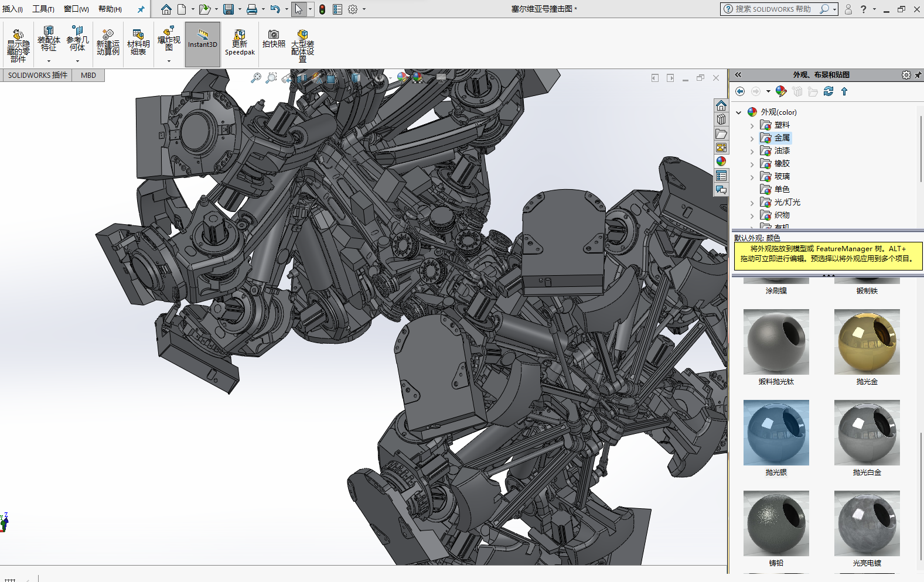Click Update Speedpak tool

pyautogui.click(x=240, y=43)
